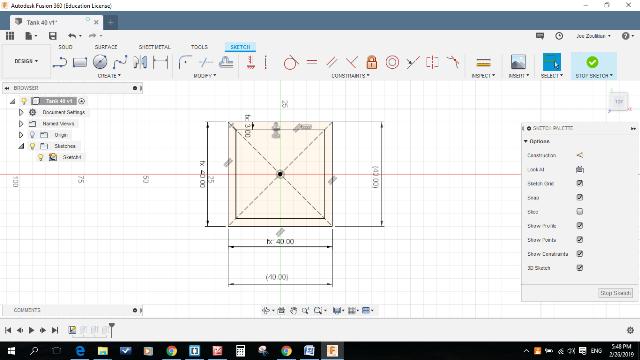Toggle the Sketch Grid checkbox
Viewport: 640px width, 360px height.
[580, 183]
